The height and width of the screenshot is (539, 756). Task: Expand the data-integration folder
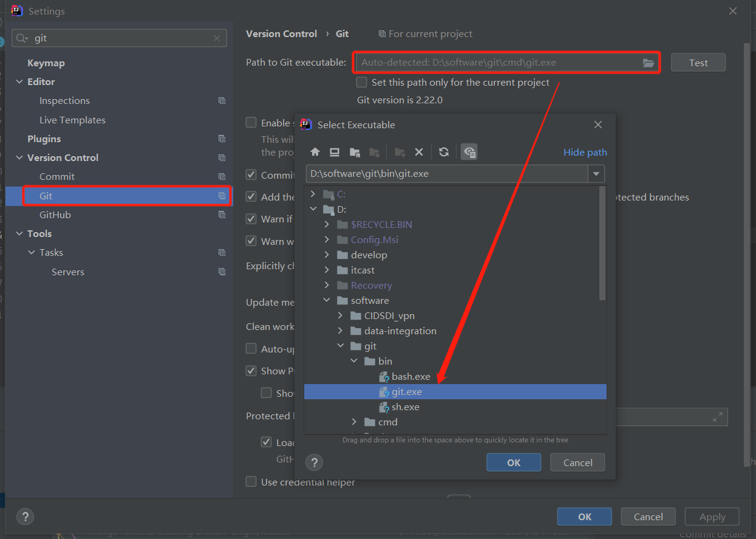point(340,331)
